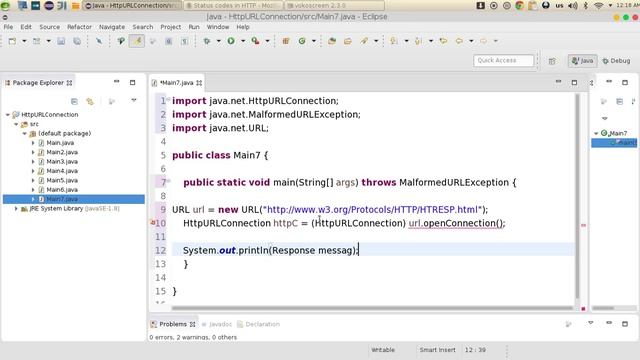
Task: Click Collapse All in Package Explorer
Action: 74,101
